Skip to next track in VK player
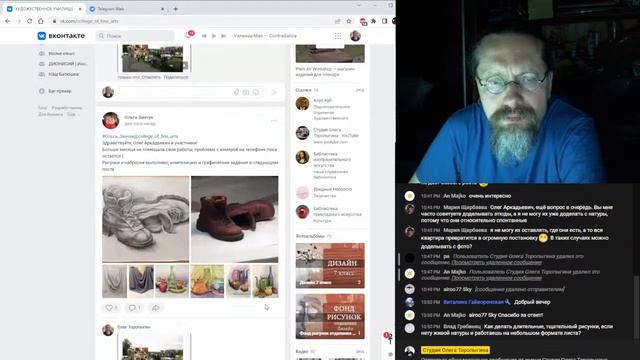The width and height of the screenshot is (640, 360). point(223,36)
